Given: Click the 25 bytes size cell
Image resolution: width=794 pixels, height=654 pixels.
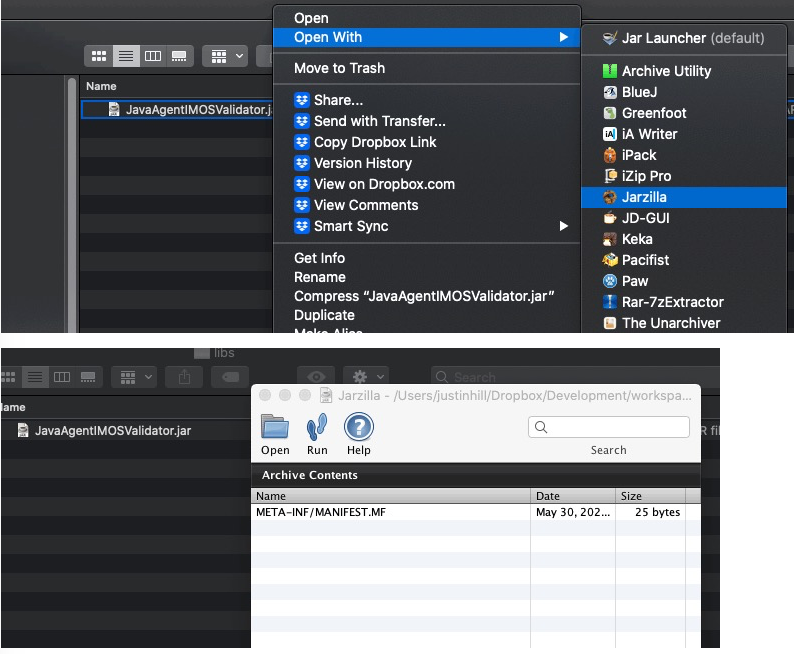Looking at the screenshot, I should pos(657,512).
